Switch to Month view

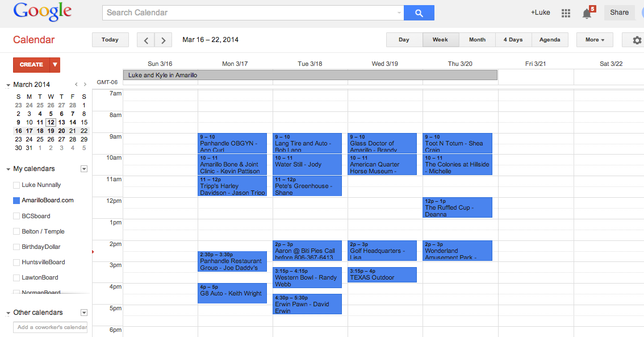(x=477, y=40)
